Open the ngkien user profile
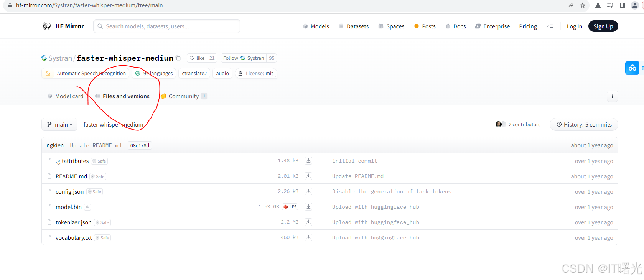The width and height of the screenshot is (644, 280). pos(55,145)
